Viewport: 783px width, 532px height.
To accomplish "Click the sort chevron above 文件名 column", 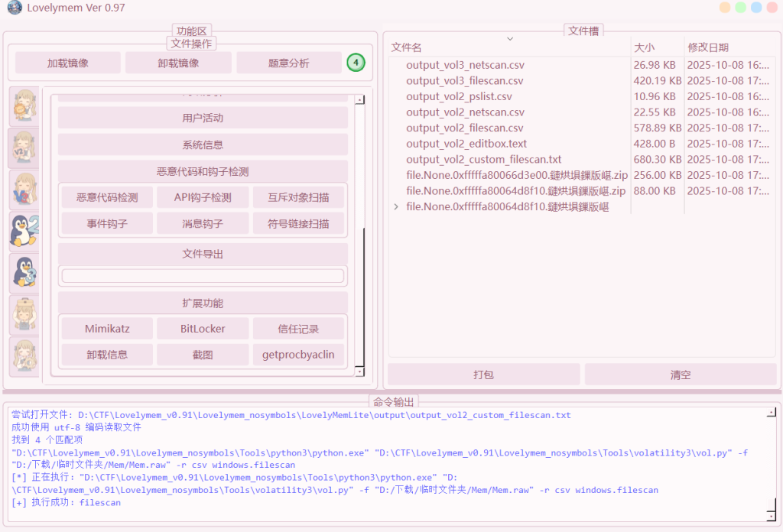I will click(510, 38).
